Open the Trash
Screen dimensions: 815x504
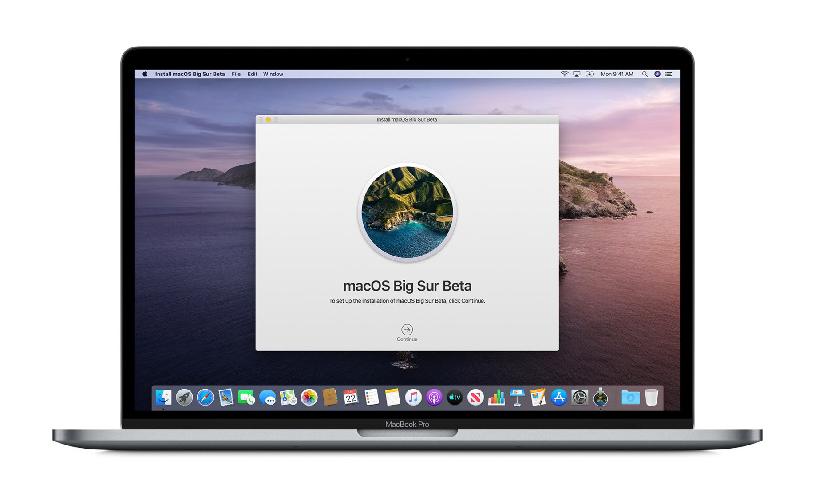point(651,397)
